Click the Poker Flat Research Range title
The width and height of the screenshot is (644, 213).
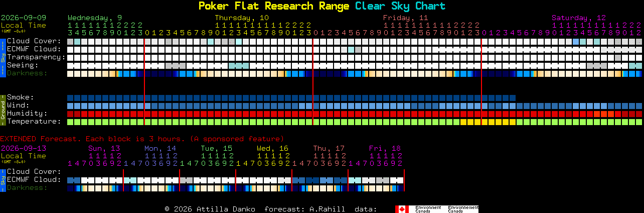(274, 6)
